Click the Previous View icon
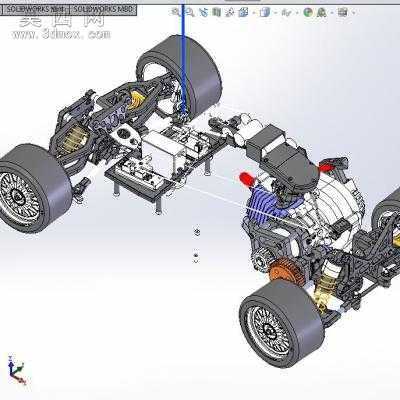Screen dimensions: 400x400 (203, 13)
